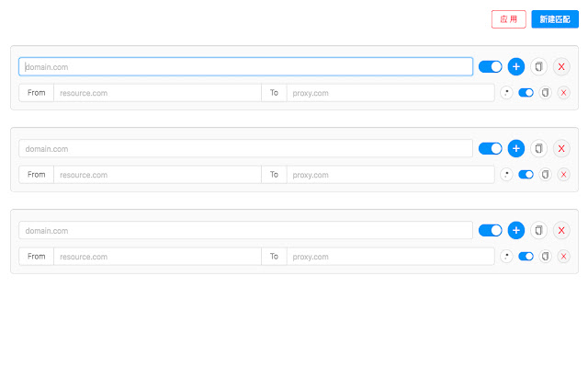Click proxy.com To field in third group
588x368 pixels.
(x=390, y=257)
